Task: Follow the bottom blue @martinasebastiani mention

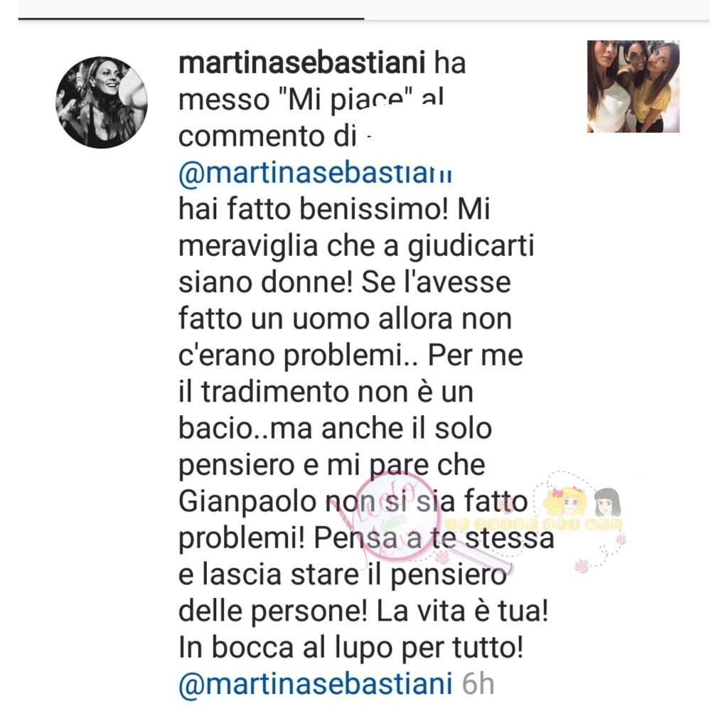Action: tap(315, 684)
